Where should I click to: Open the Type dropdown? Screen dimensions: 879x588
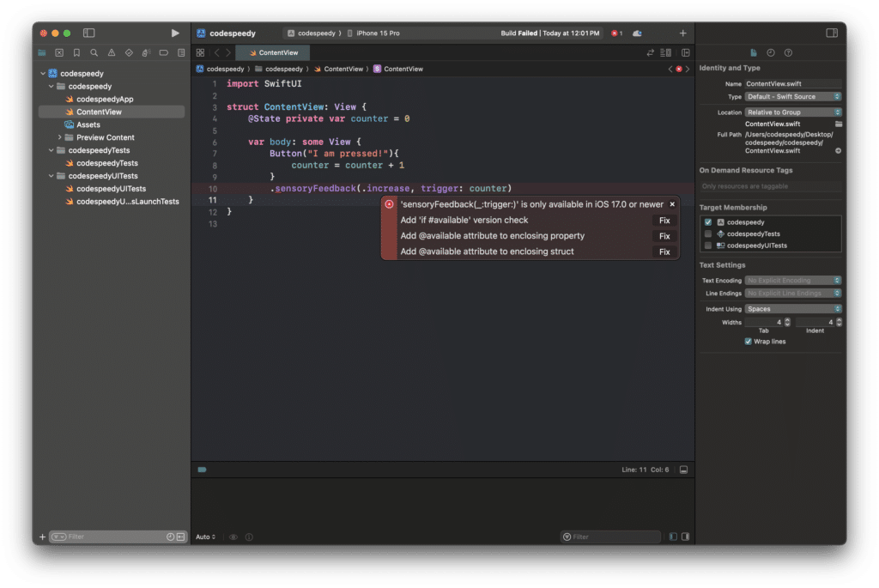792,97
